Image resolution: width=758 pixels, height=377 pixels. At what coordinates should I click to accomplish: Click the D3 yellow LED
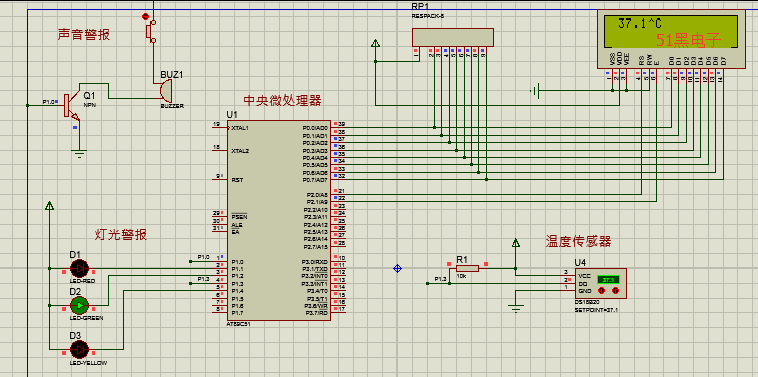tap(80, 349)
